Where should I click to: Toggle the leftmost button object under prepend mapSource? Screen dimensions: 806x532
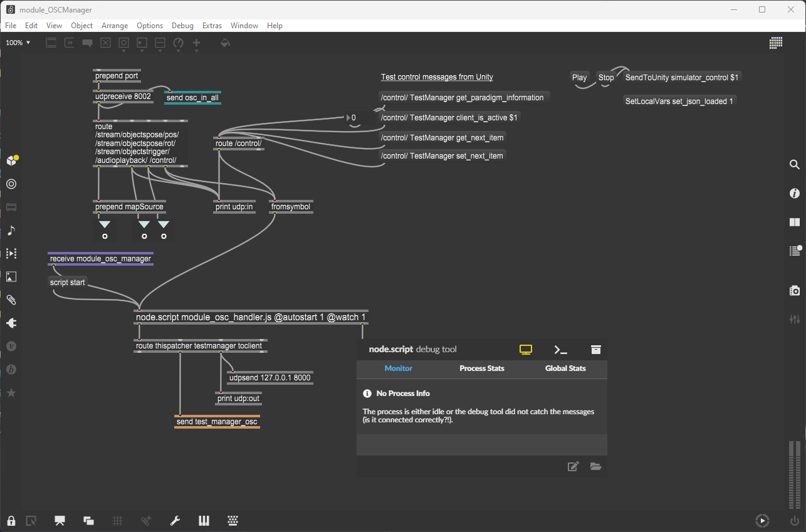tap(105, 236)
